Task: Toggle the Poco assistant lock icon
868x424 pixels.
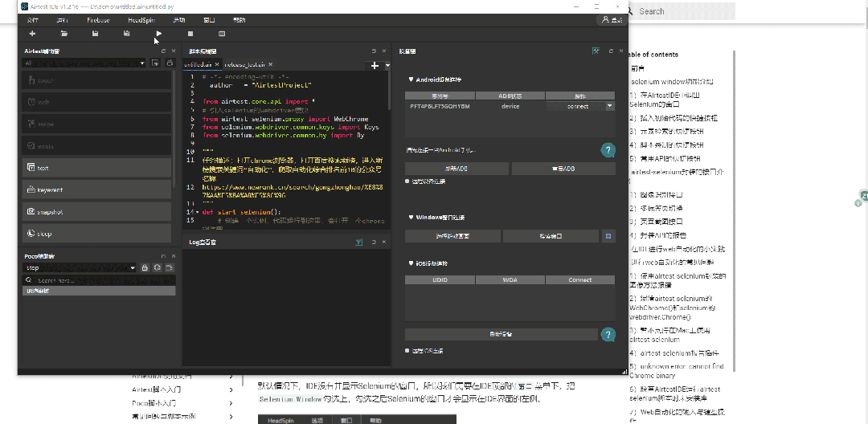Action: pyautogui.click(x=145, y=267)
